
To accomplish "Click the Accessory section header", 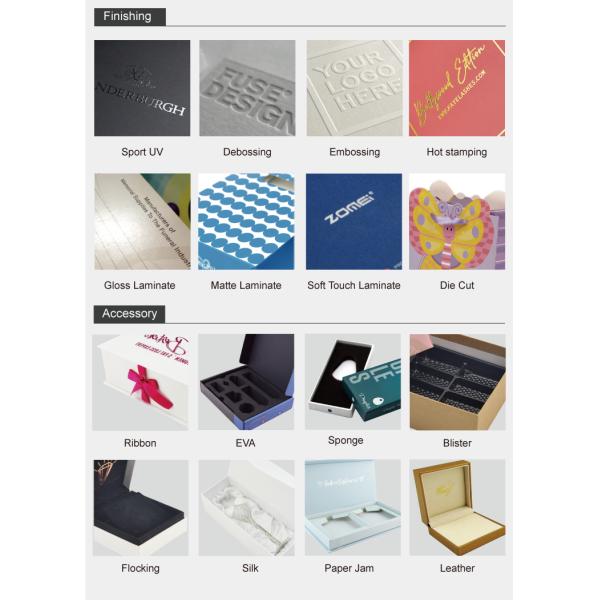I will point(129,314).
